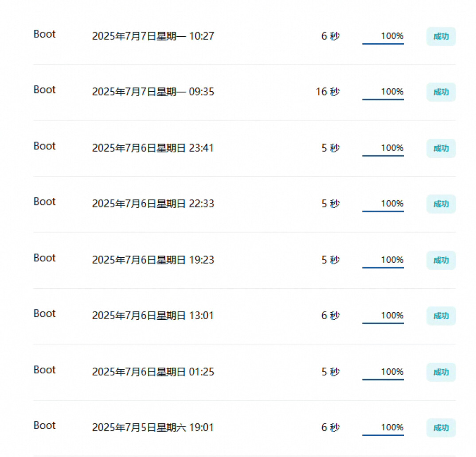Open the Boot entry from 09:35 on July 7
The width and height of the screenshot is (476, 457).
point(45,89)
